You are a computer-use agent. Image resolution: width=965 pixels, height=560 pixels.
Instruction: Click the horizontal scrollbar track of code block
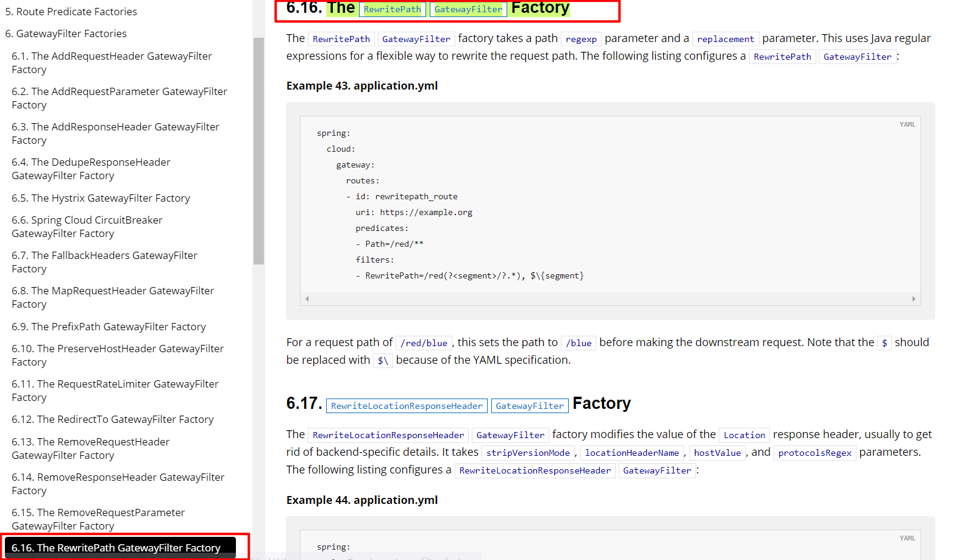click(610, 299)
